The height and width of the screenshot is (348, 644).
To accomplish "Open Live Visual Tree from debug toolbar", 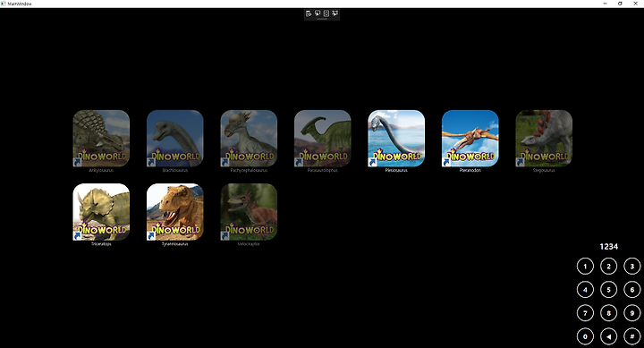I will click(309, 13).
